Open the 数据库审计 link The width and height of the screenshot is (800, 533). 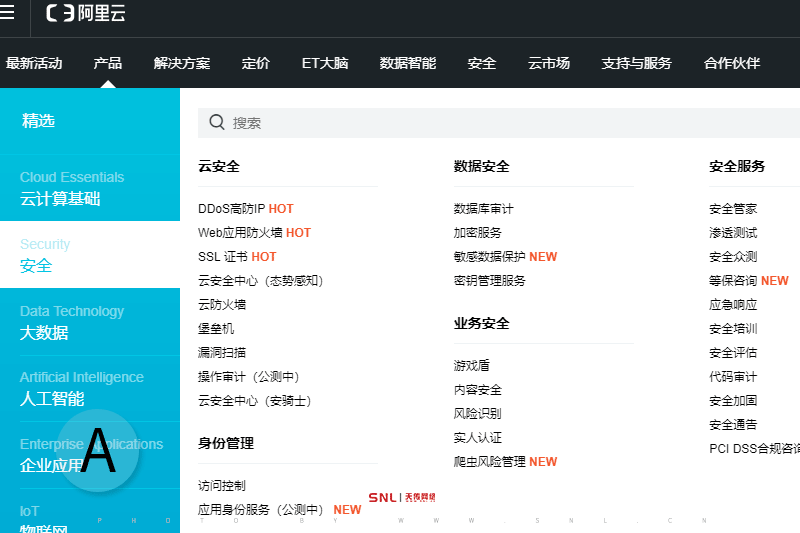pos(483,209)
